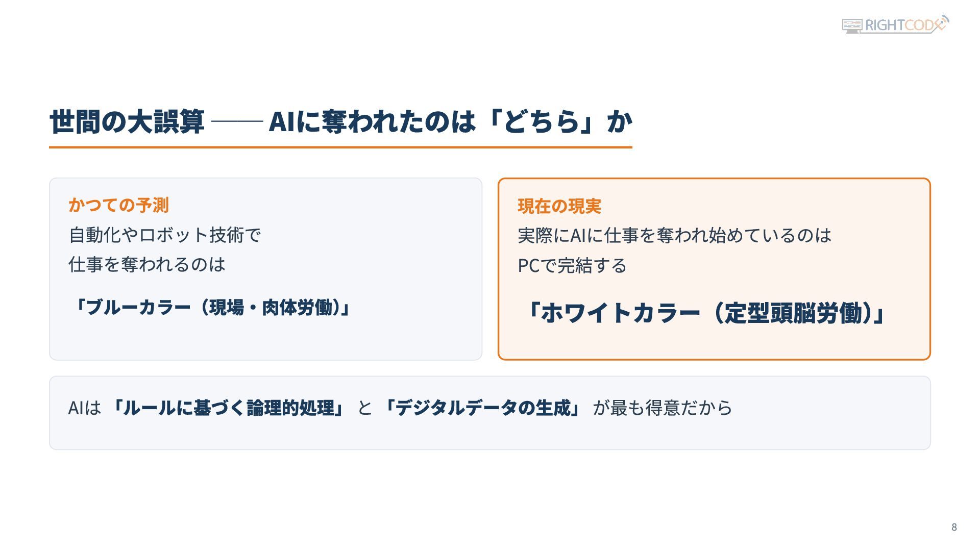The image size is (980, 551).
Task: Click the page number 8
Action: [954, 528]
